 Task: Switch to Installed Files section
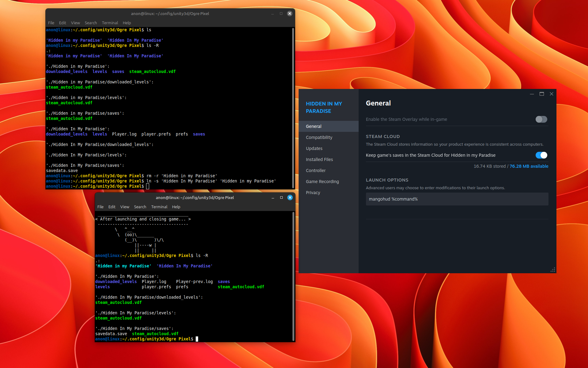tap(319, 159)
